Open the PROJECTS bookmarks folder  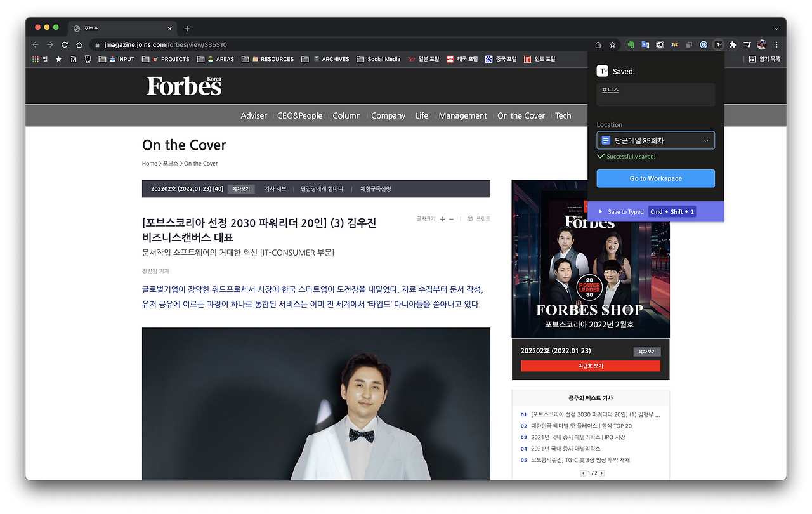coord(166,59)
